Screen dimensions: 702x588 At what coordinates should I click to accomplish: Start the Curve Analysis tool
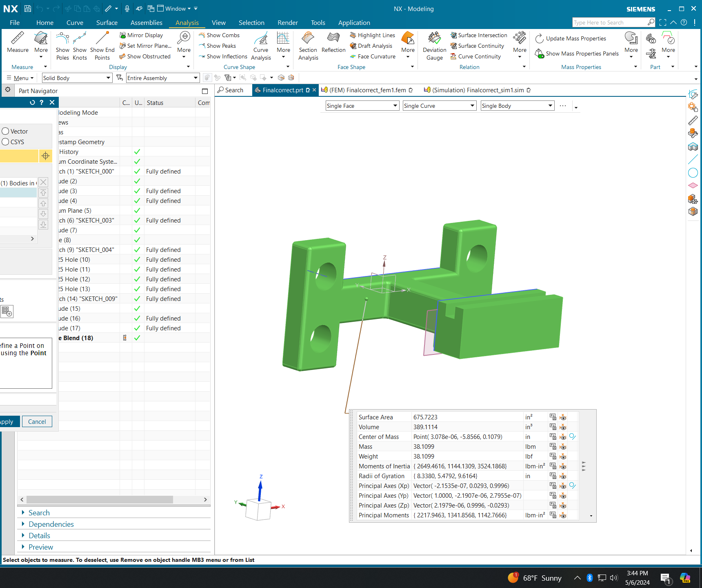pos(261,45)
